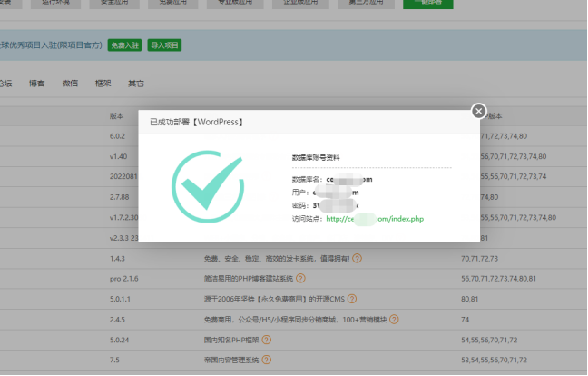
Task: Switch to the 框架 category tab
Action: (103, 84)
